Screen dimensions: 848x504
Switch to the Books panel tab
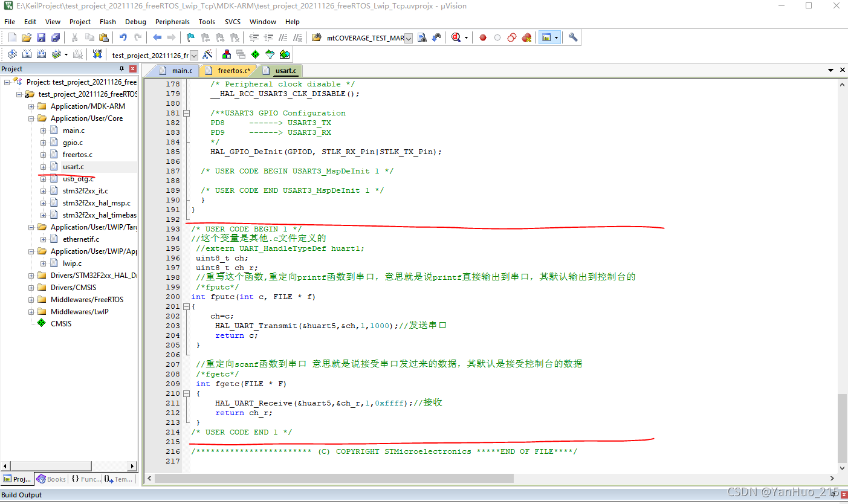coord(51,479)
